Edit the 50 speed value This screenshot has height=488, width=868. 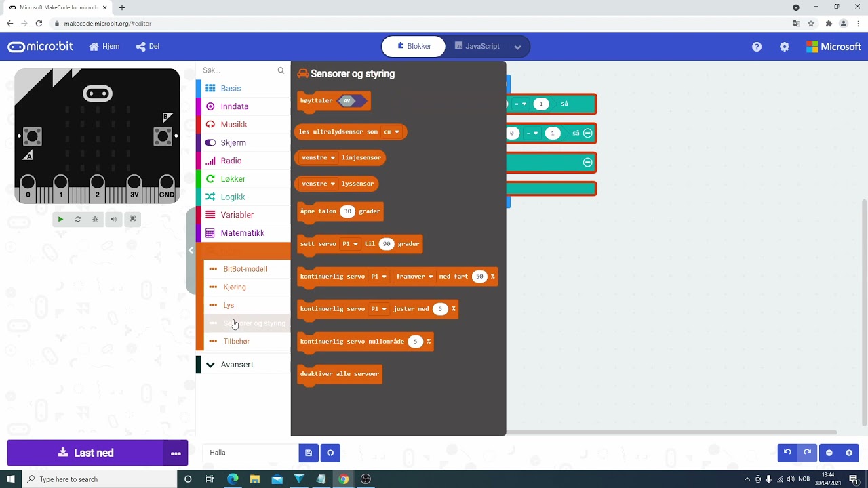coord(479,277)
